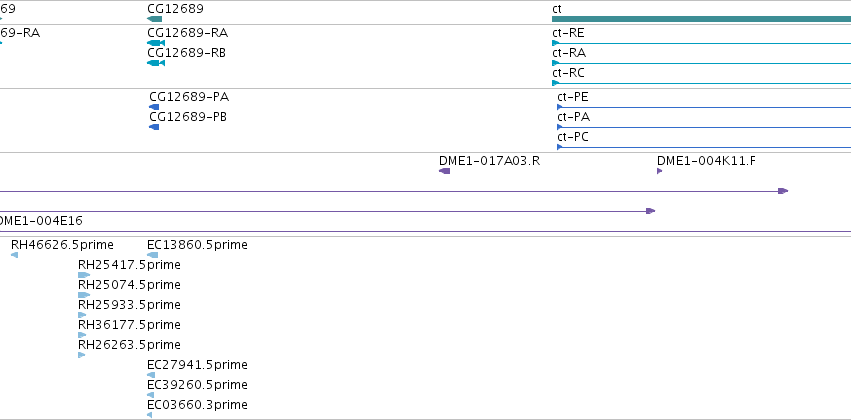Click the ct gene label

click(x=556, y=9)
